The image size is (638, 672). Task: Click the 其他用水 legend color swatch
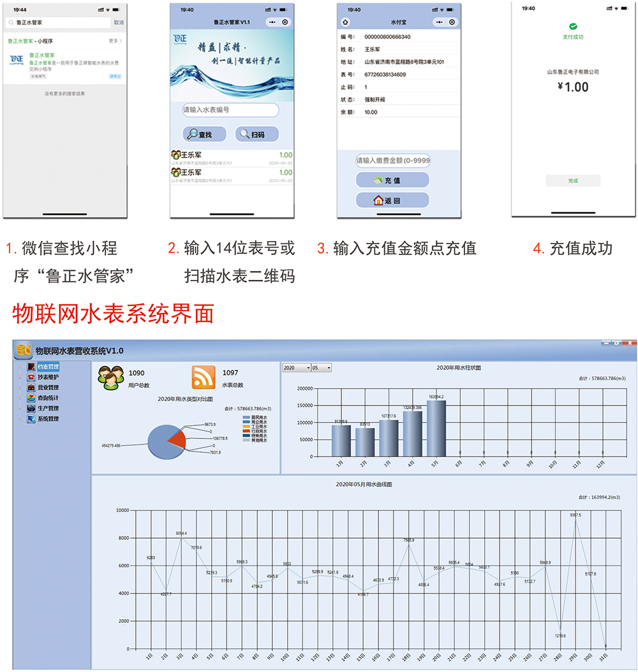click(246, 440)
